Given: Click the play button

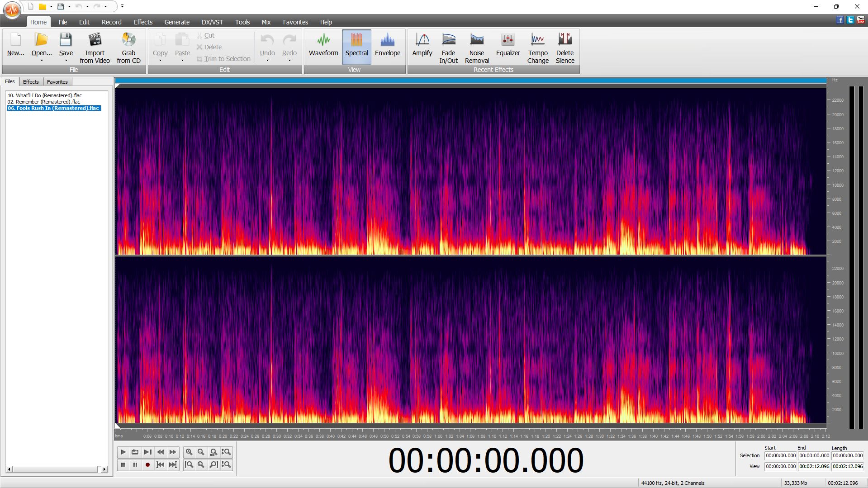Looking at the screenshot, I should coord(123,452).
